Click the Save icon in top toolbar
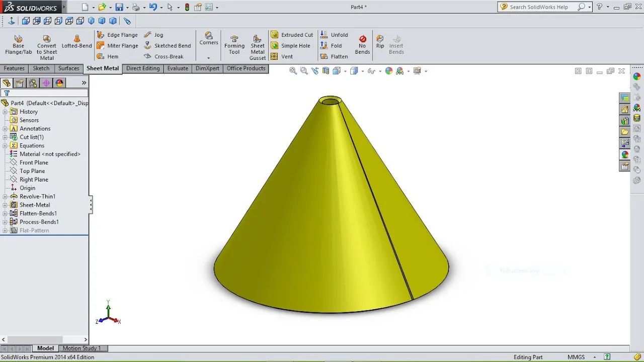Screen dimensions: 644x362 tap(119, 7)
